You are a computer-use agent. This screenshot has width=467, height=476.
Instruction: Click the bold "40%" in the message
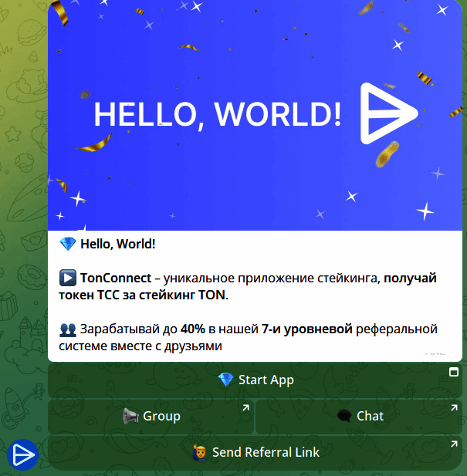pyautogui.click(x=193, y=329)
